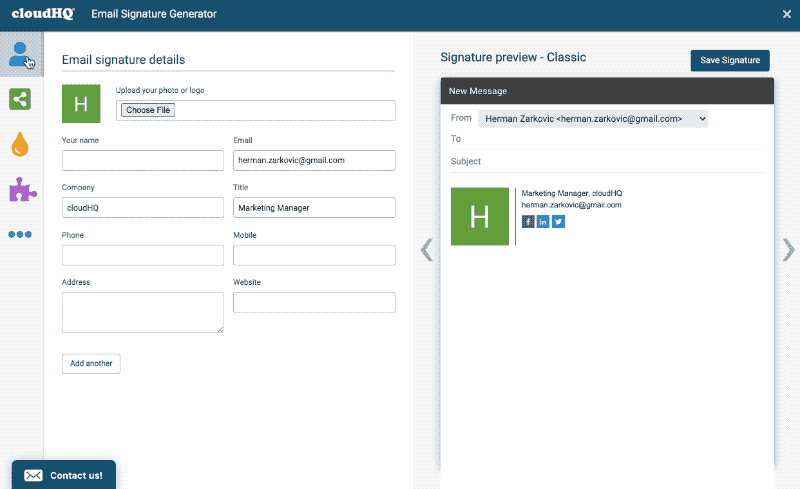The height and width of the screenshot is (489, 800).
Task: Open the Contact us! chat widget
Action: (x=64, y=475)
